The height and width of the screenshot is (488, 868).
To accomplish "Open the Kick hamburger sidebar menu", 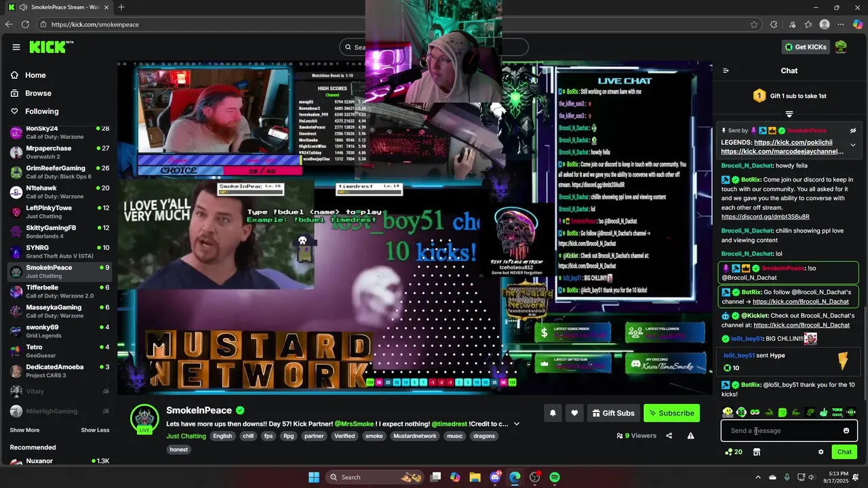I will [16, 47].
